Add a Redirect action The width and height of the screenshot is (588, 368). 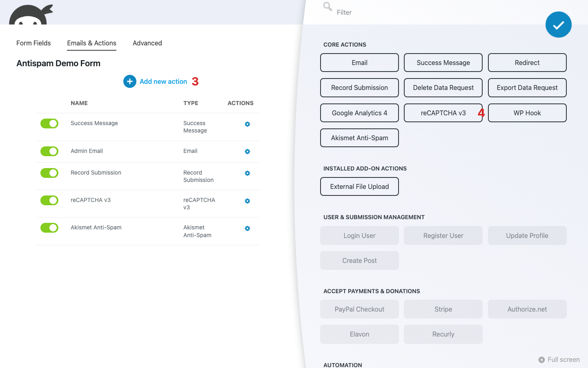coord(527,63)
